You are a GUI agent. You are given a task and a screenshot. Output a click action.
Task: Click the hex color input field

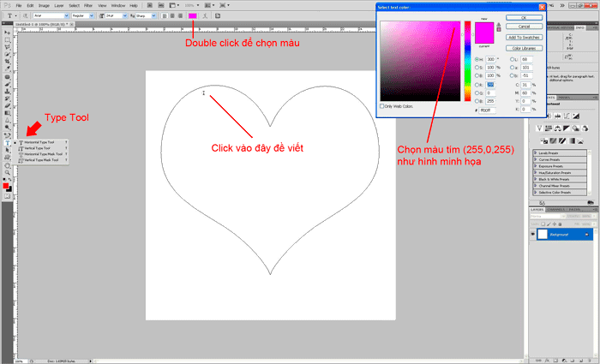487,110
